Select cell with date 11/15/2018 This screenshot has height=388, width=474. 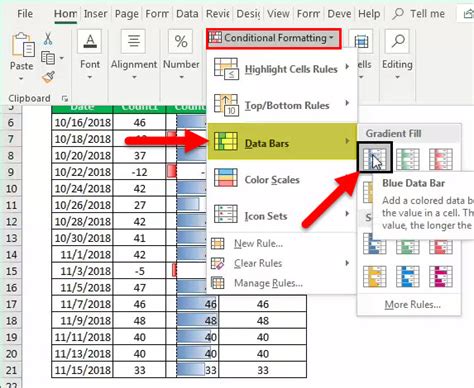tap(82, 370)
